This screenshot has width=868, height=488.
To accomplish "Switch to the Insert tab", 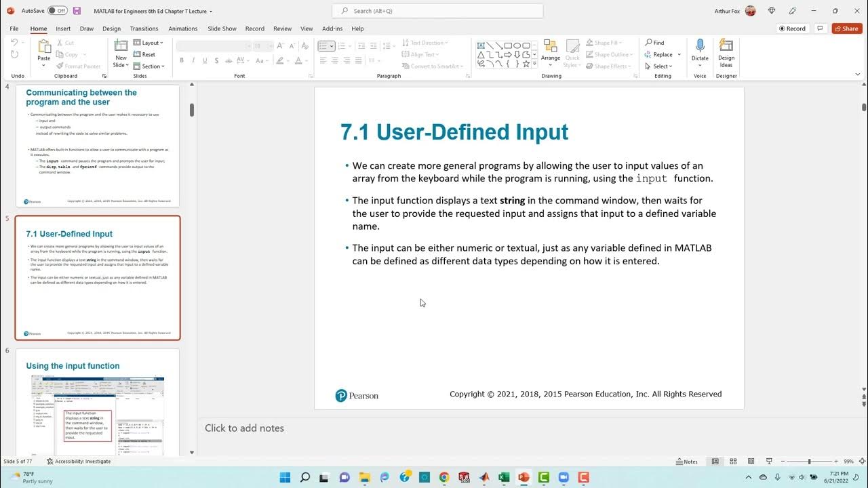I will pyautogui.click(x=63, y=28).
